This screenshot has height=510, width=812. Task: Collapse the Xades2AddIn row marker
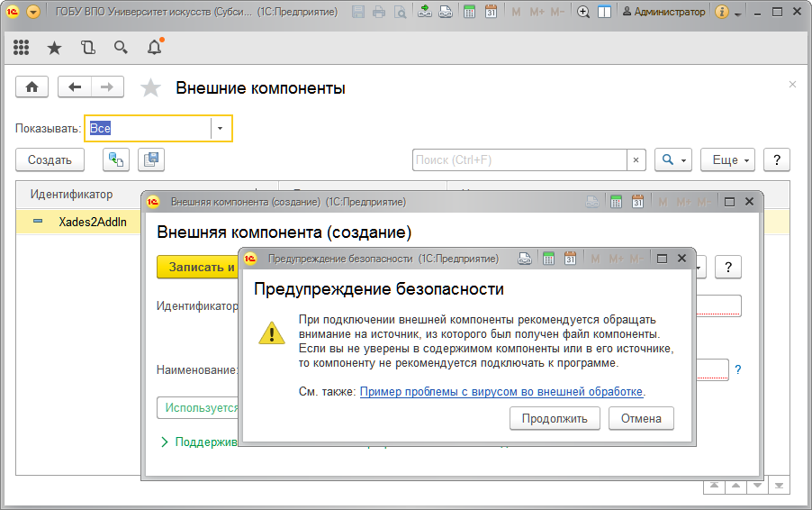click(38, 222)
